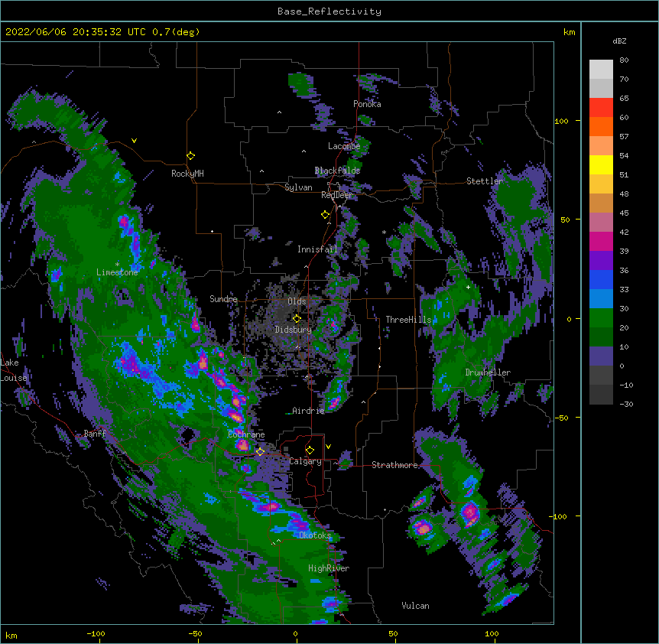Click the 50 tick on horizontal axis
The image size is (659, 644).
[393, 634]
